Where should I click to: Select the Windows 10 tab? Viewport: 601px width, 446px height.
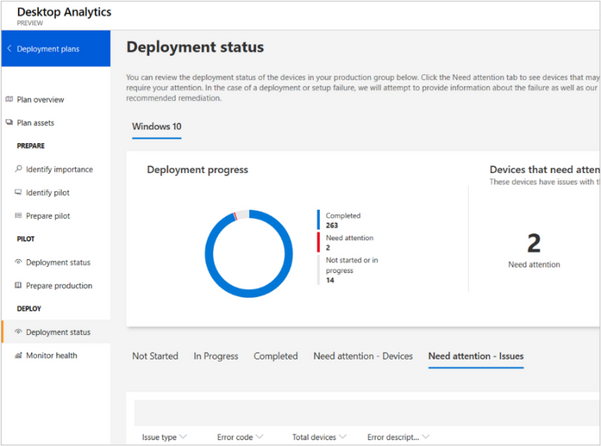tap(157, 126)
